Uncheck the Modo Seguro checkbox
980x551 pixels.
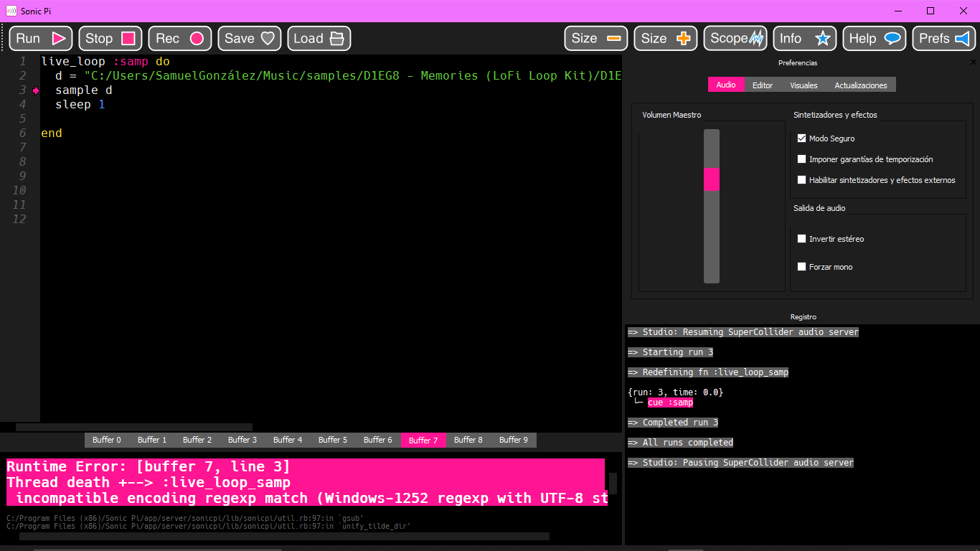point(802,138)
